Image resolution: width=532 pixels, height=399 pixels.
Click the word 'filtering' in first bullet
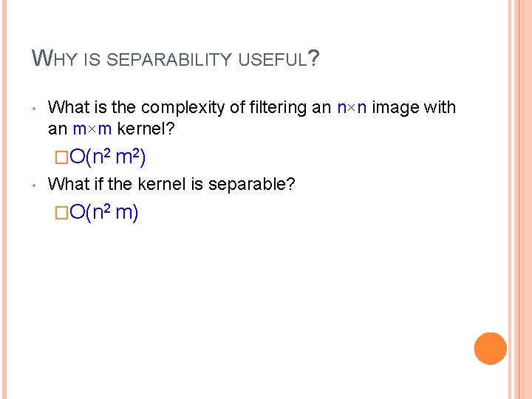pyautogui.click(x=273, y=108)
